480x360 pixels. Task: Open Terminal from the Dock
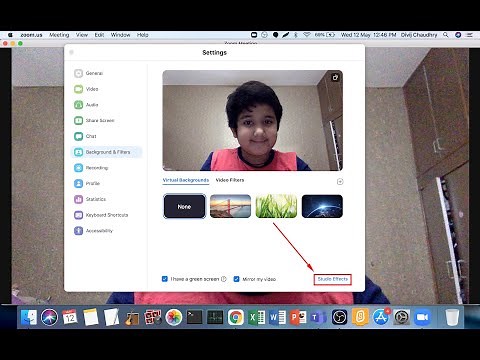(194, 317)
